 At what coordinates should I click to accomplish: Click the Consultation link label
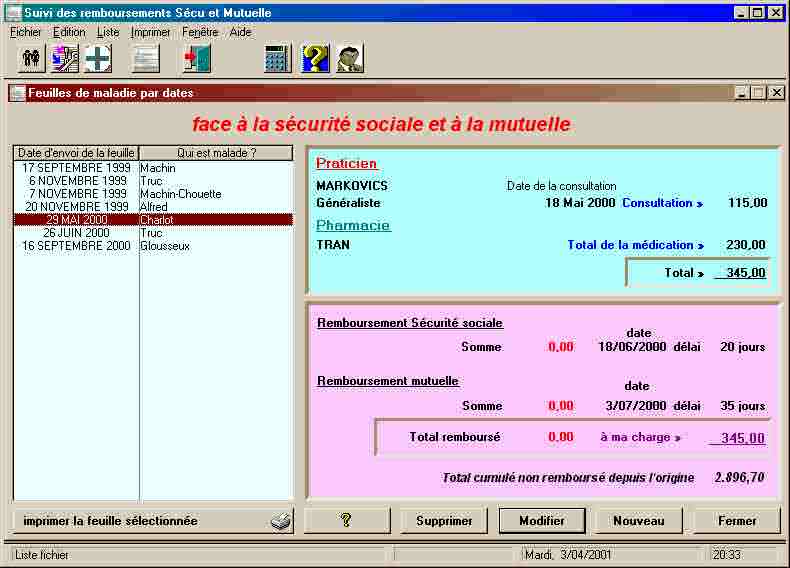pyautogui.click(x=663, y=203)
